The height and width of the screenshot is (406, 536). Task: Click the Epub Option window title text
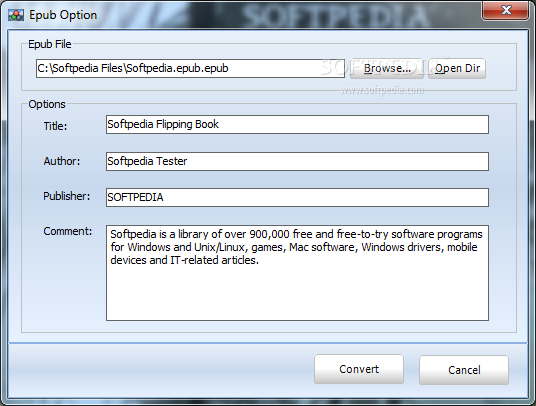[x=63, y=15]
